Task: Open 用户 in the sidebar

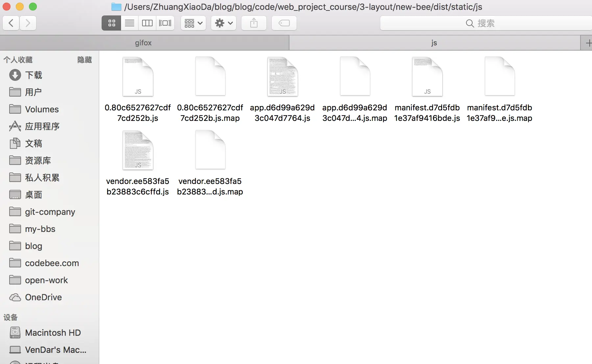Action: point(49,92)
